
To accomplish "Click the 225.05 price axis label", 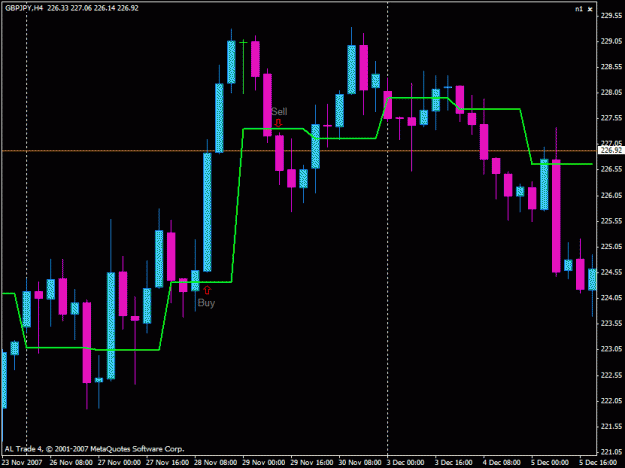I will [x=611, y=247].
